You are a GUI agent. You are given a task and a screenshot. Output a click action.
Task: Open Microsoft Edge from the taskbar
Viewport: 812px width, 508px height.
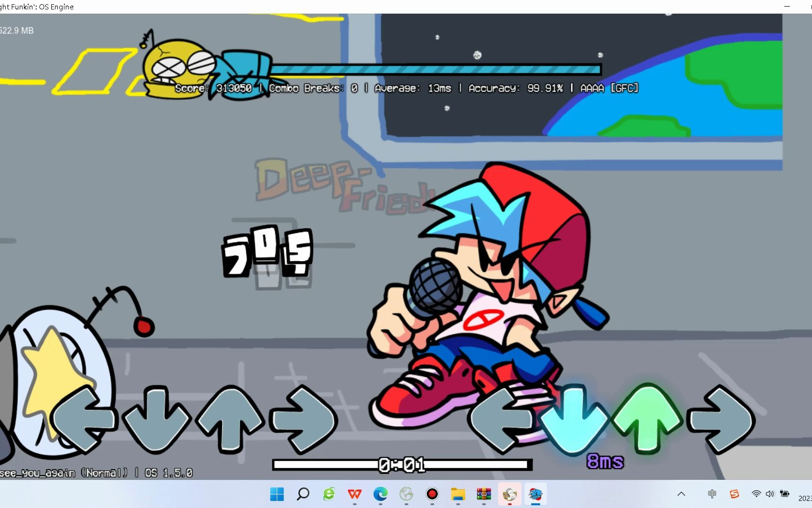click(x=381, y=494)
